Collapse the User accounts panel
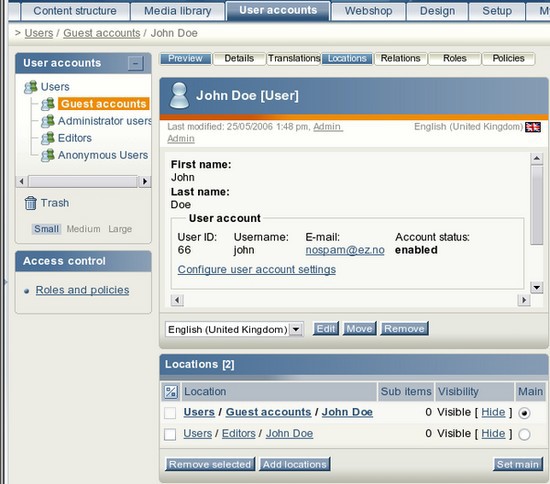Image resolution: width=550 pixels, height=484 pixels. pyautogui.click(x=136, y=63)
